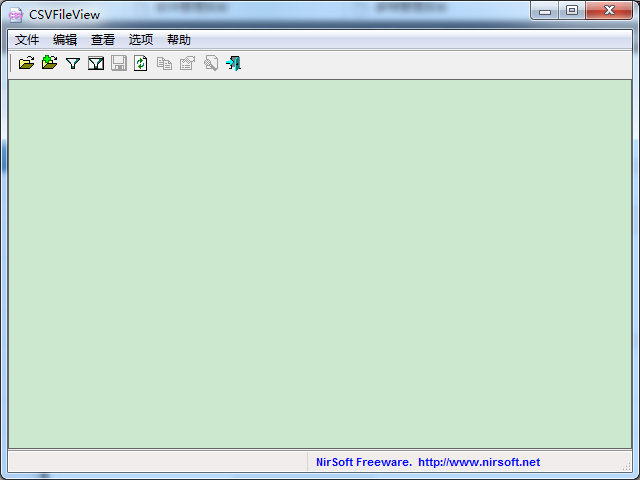Image resolution: width=640 pixels, height=480 pixels.
Task: Click the window resize grip corner
Action: [x=627, y=465]
